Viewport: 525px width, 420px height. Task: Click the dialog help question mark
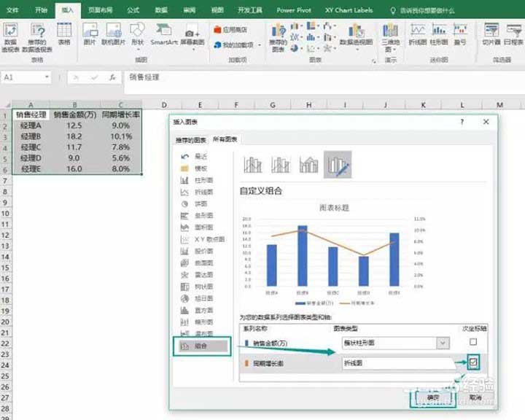(462, 122)
